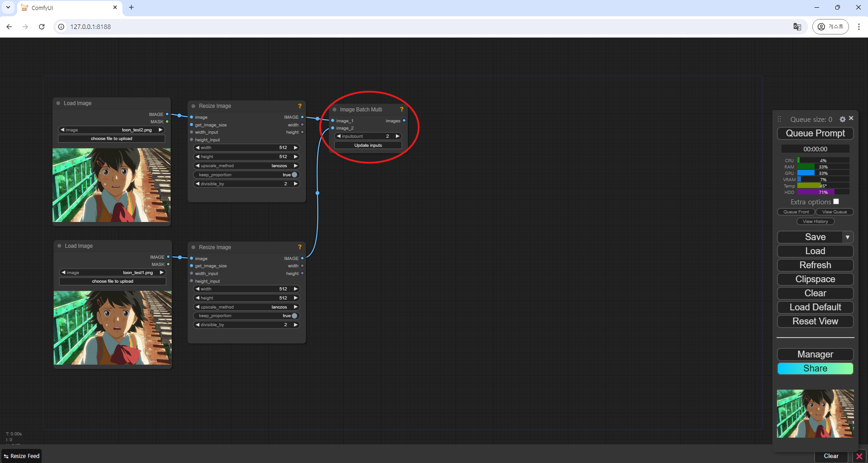868x463 pixels.
Task: Open Clipspace
Action: (815, 279)
